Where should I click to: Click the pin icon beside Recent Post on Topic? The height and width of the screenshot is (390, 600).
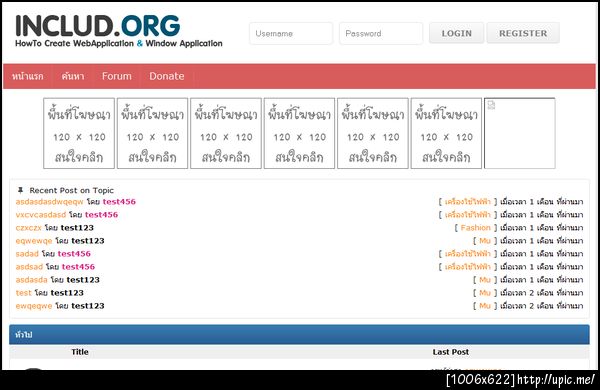click(21, 190)
